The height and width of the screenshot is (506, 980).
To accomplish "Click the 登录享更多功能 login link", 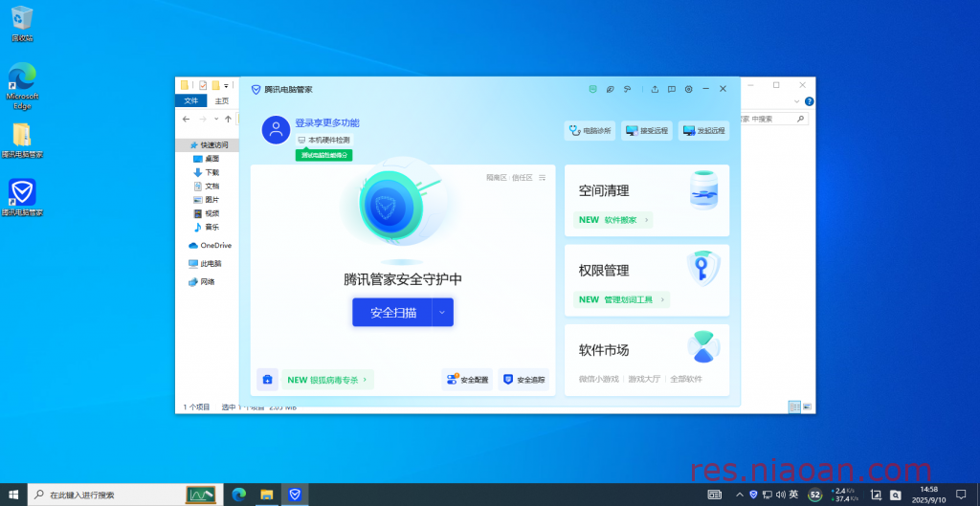I will [x=327, y=123].
